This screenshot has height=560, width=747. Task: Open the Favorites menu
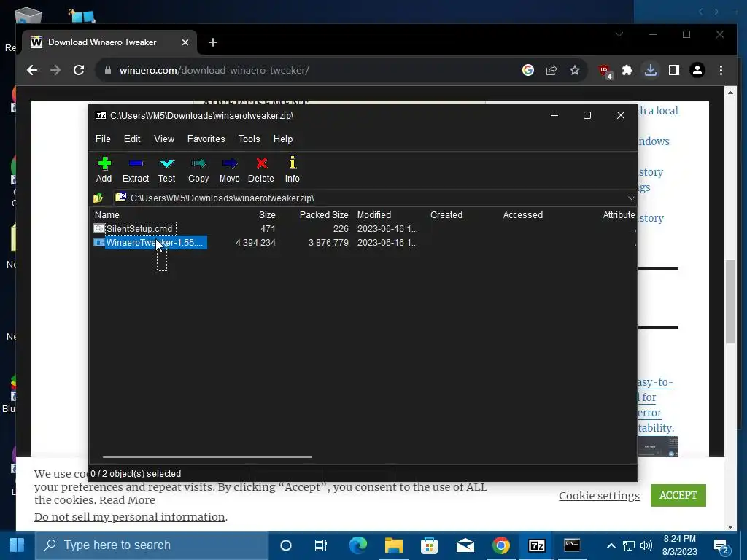(206, 139)
